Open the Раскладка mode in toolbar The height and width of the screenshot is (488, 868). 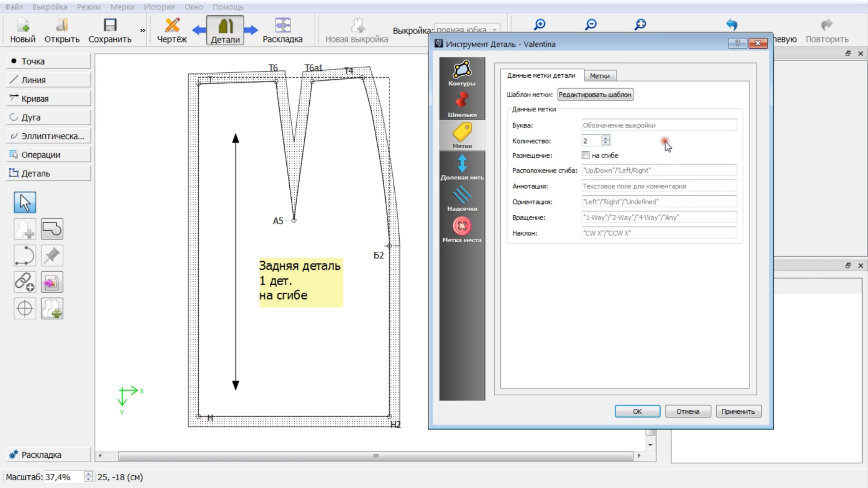click(x=282, y=30)
